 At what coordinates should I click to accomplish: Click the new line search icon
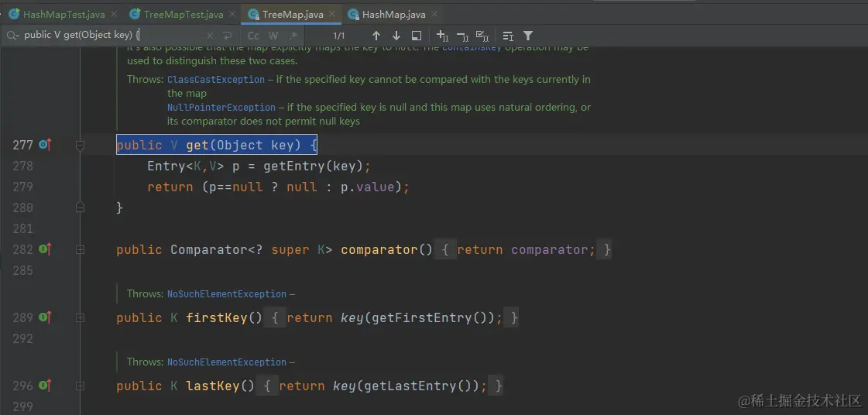[x=227, y=36]
